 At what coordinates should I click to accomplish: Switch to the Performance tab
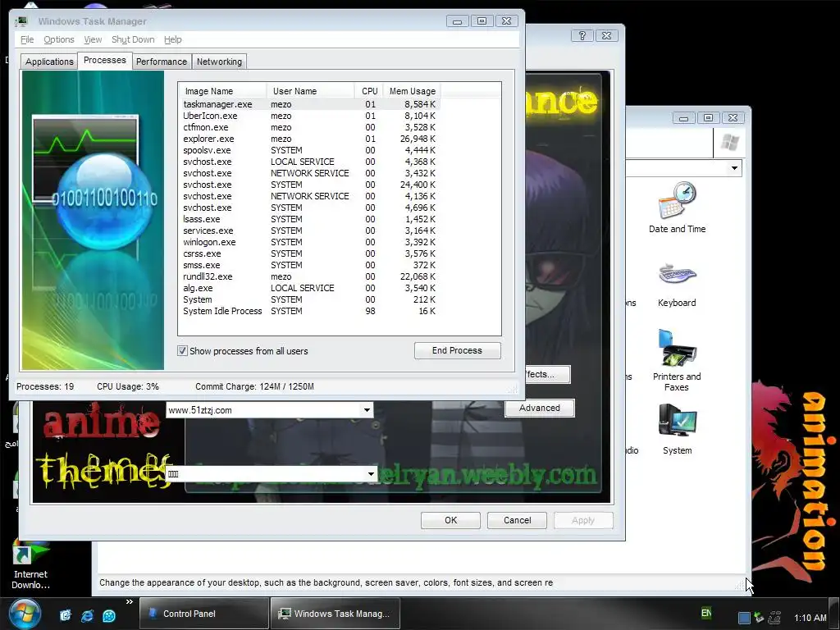tap(162, 62)
